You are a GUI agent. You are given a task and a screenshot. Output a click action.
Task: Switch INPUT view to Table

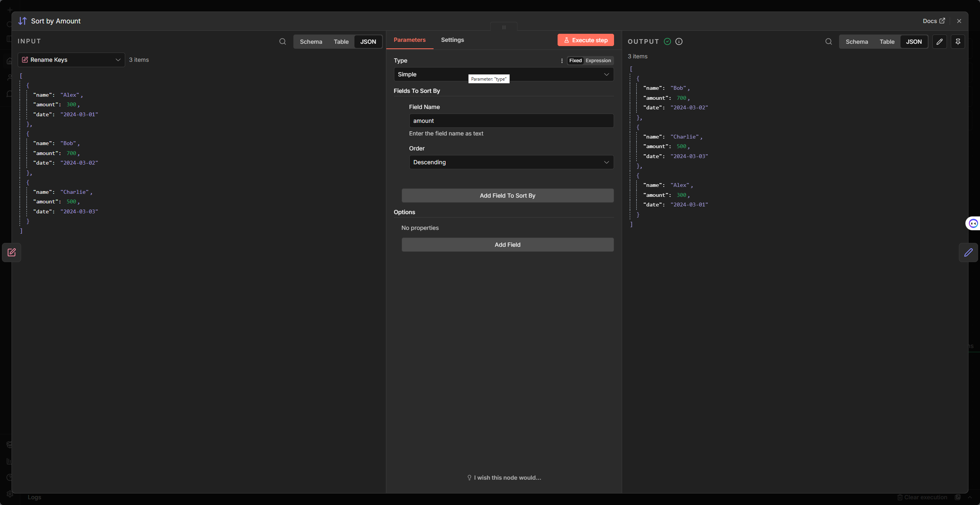point(341,41)
